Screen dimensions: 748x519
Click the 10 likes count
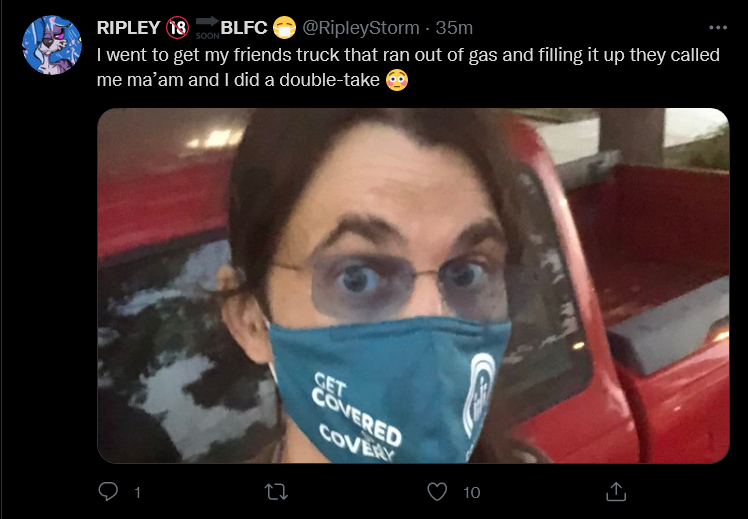click(x=471, y=492)
